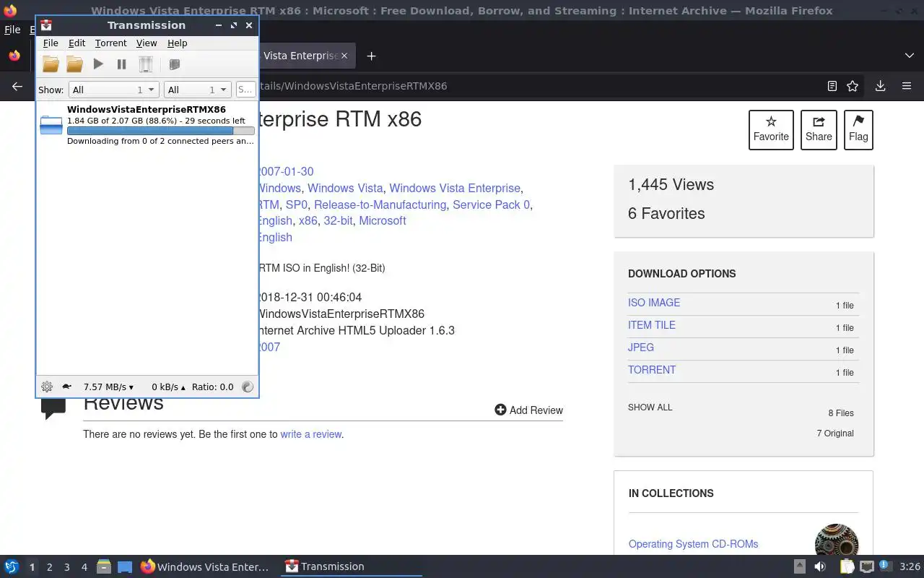Click the Firefox address bar URL
Screen dimensions: 924x578
pyautogui.click(x=352, y=86)
